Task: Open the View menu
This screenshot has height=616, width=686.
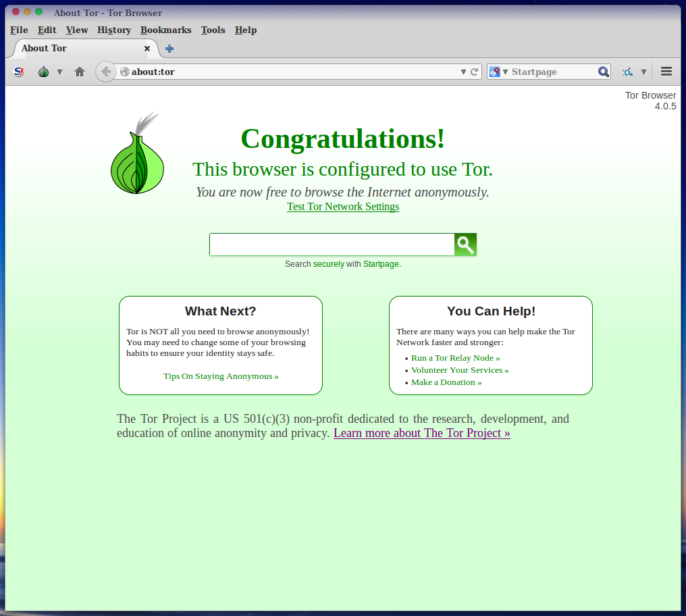Action: coord(77,30)
